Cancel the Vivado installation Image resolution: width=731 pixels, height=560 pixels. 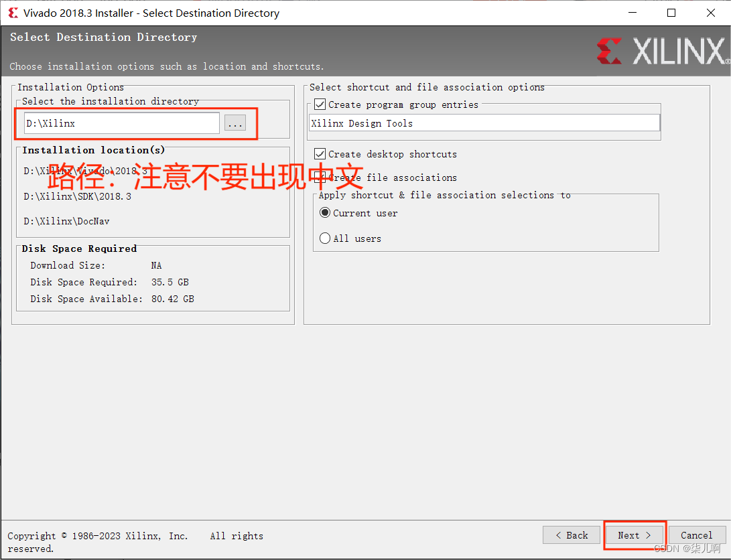pos(697,535)
